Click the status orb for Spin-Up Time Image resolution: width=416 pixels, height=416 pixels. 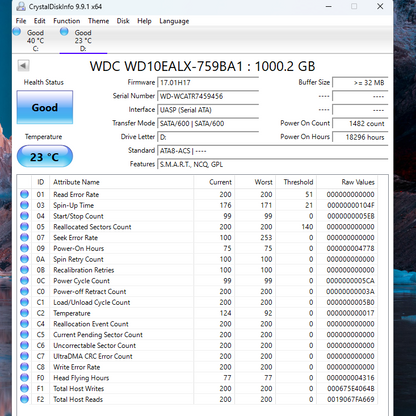point(24,205)
